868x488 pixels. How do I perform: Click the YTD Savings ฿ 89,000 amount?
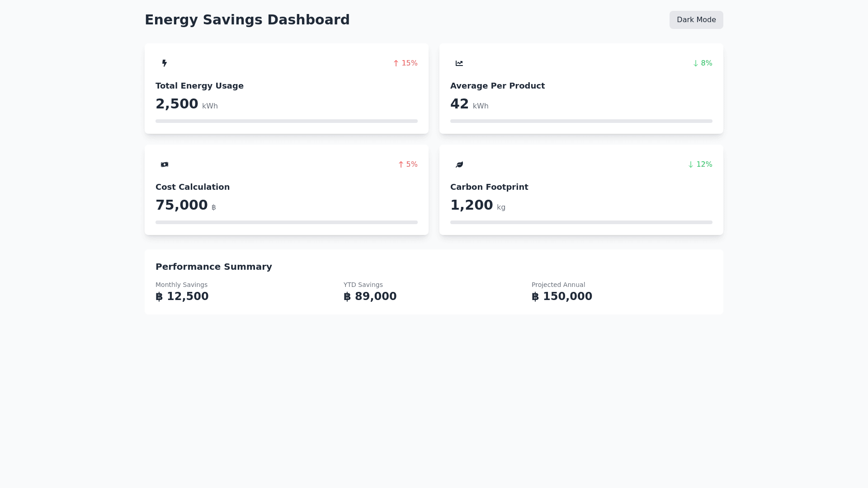[x=370, y=296]
